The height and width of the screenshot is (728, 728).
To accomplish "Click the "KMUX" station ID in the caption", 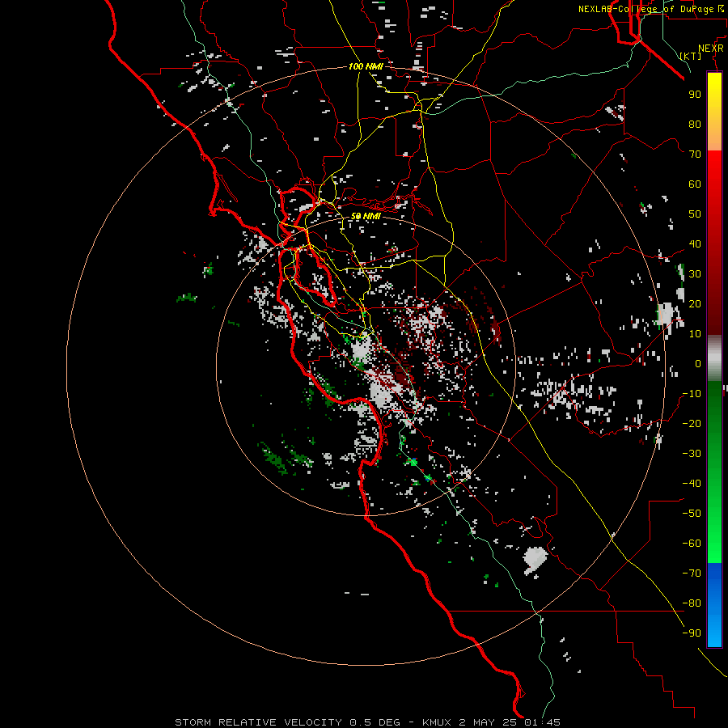I will point(437,722).
